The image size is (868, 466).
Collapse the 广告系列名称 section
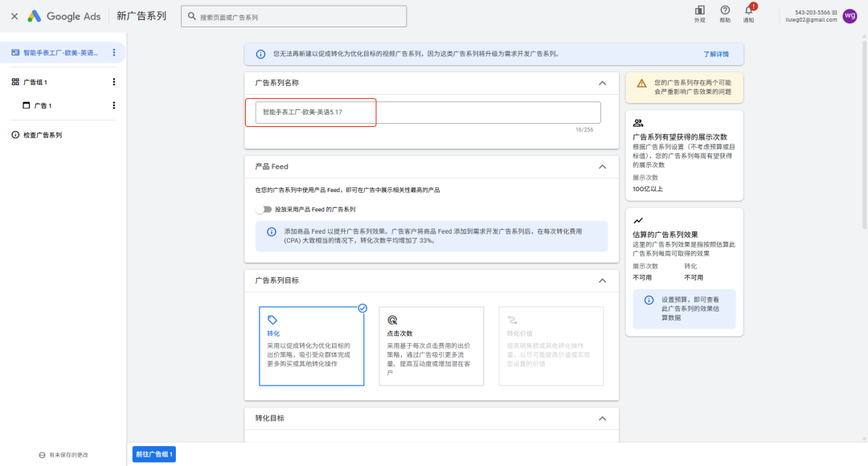click(603, 83)
